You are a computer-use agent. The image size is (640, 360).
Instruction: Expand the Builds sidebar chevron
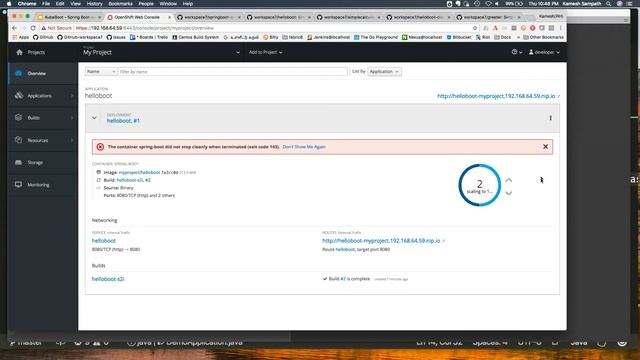pyautogui.click(x=72, y=118)
